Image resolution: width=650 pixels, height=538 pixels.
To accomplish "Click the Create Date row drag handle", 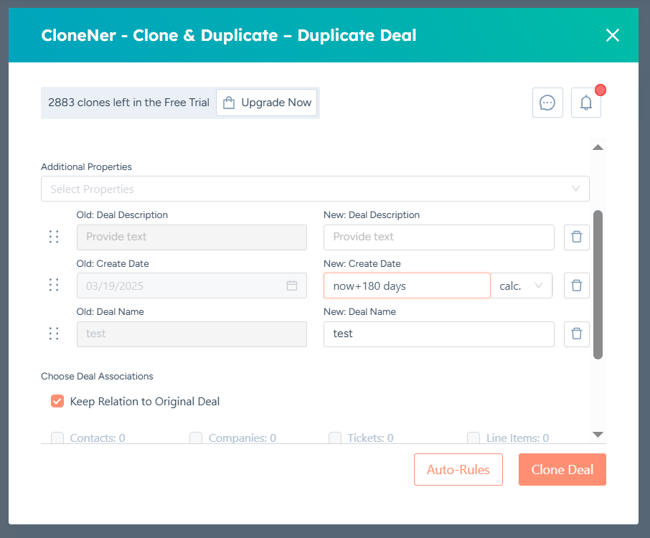I will [x=54, y=285].
